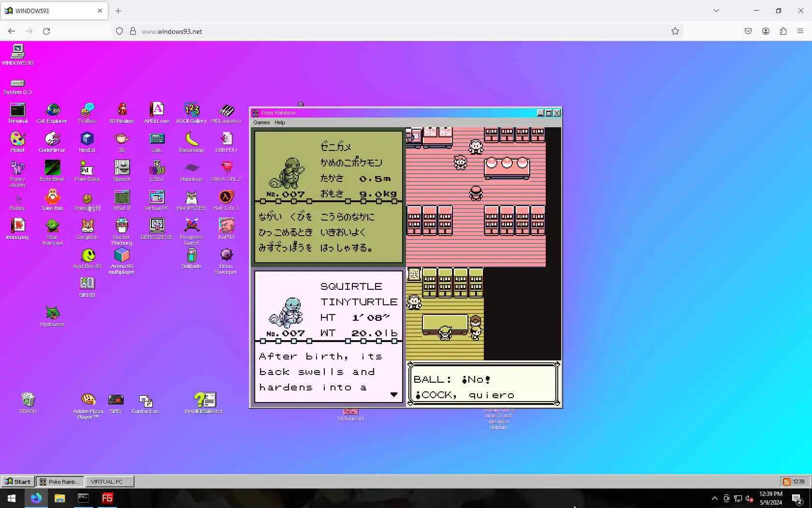Launch the Calc calculator icon
812x508 pixels.
click(x=157, y=142)
